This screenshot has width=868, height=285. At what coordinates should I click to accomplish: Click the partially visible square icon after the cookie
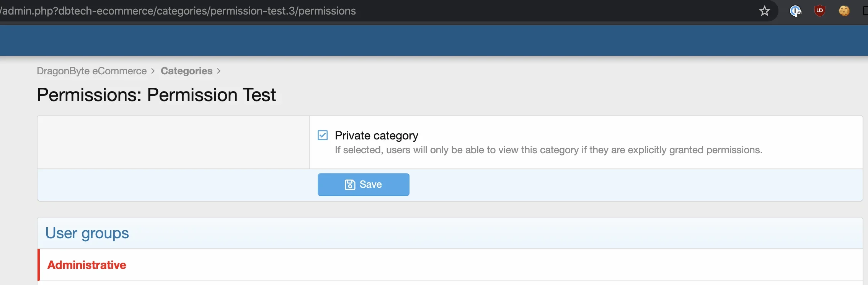(865, 11)
